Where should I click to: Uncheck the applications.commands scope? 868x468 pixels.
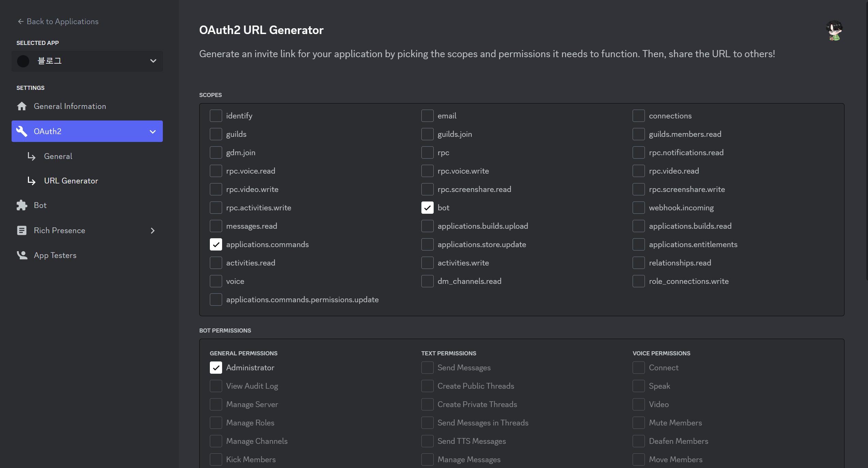point(216,244)
